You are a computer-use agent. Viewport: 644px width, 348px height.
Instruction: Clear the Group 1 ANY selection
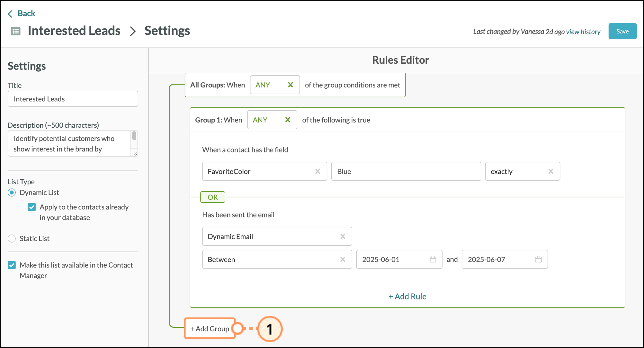[287, 120]
